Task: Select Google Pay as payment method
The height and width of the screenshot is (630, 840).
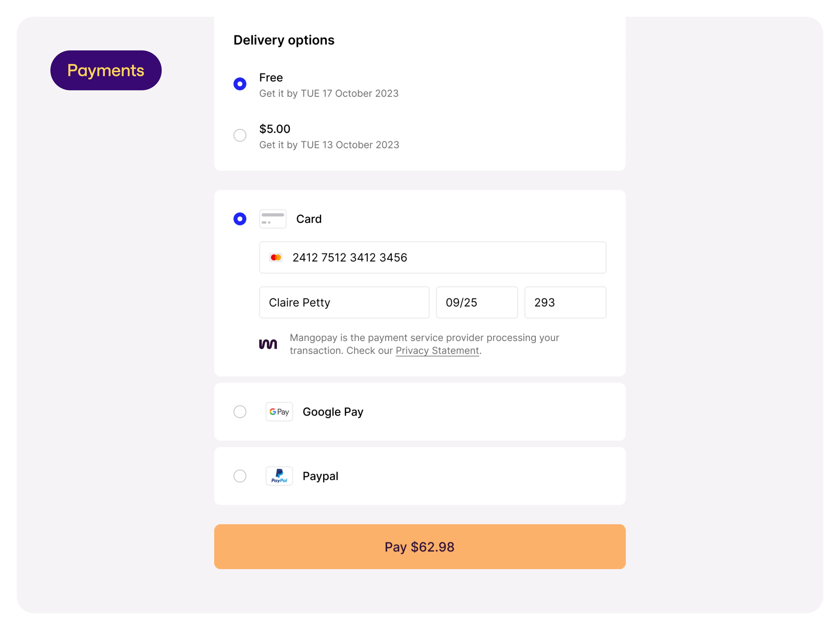Action: [x=240, y=412]
